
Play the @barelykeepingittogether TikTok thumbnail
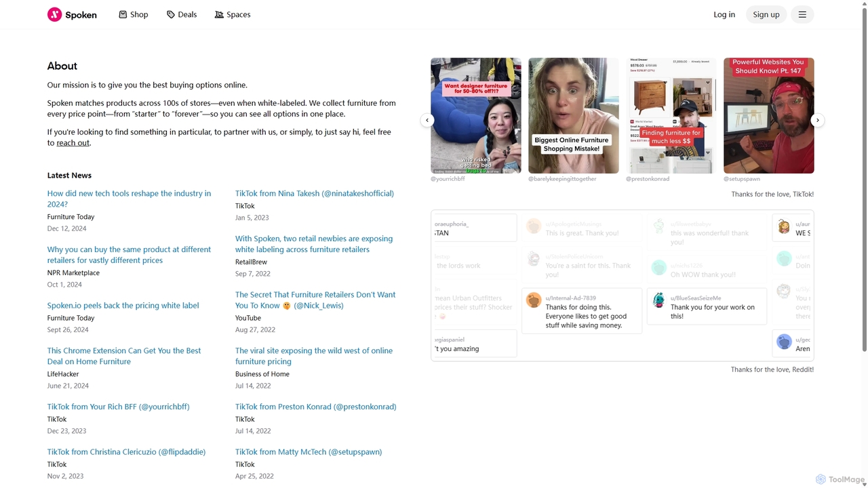(574, 116)
